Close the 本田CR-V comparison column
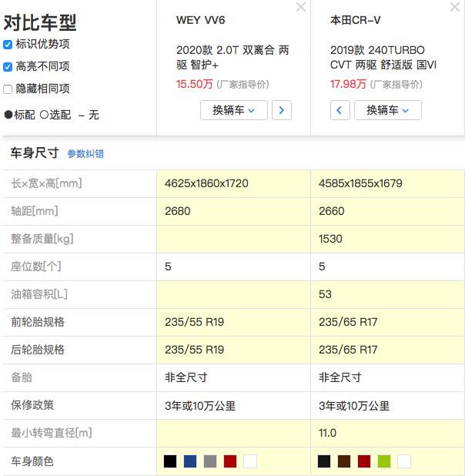The height and width of the screenshot is (476, 465). 454,7
